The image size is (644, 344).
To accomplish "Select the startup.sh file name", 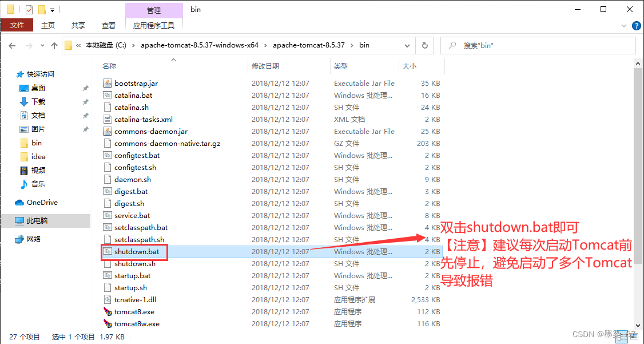I will pyautogui.click(x=130, y=288).
